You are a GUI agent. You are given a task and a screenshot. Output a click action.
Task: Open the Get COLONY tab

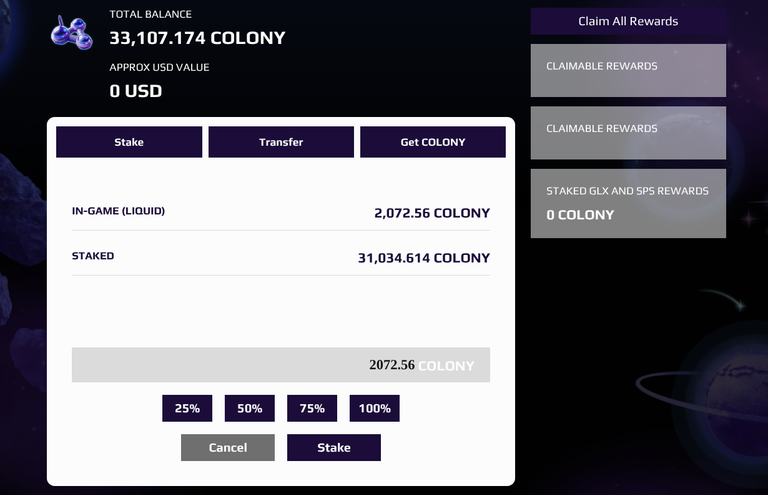tap(433, 142)
